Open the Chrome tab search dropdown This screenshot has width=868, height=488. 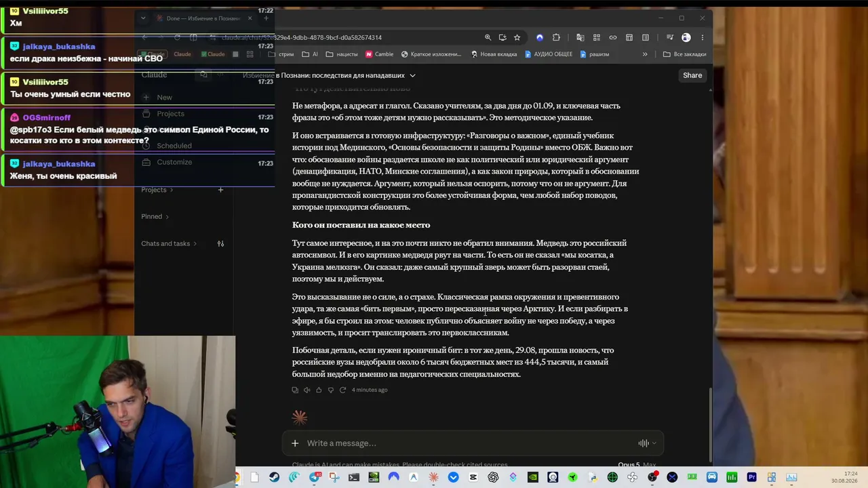(x=143, y=18)
